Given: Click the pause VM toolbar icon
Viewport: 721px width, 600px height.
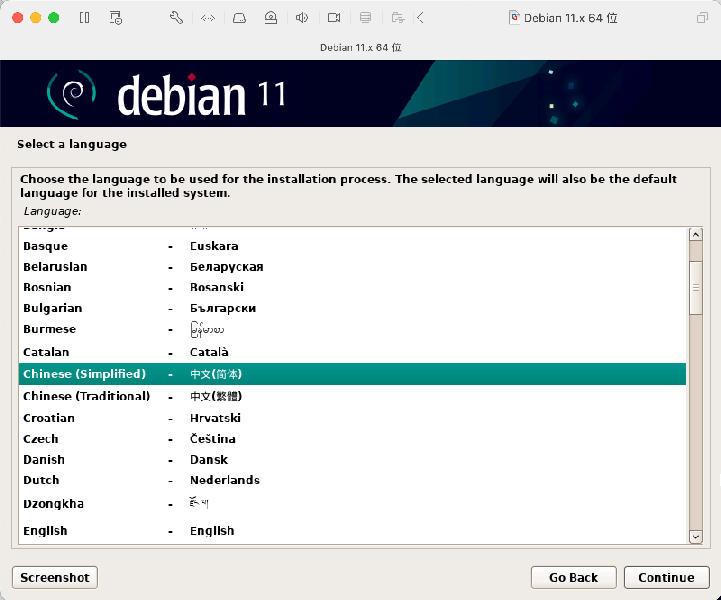Looking at the screenshot, I should pyautogui.click(x=85, y=18).
